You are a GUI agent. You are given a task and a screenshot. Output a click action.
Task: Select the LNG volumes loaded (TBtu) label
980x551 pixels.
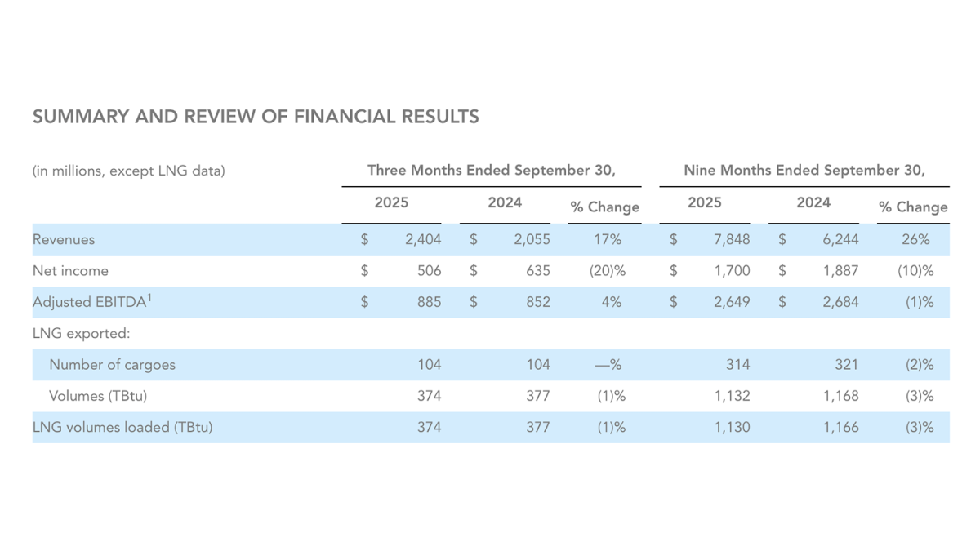point(122,427)
